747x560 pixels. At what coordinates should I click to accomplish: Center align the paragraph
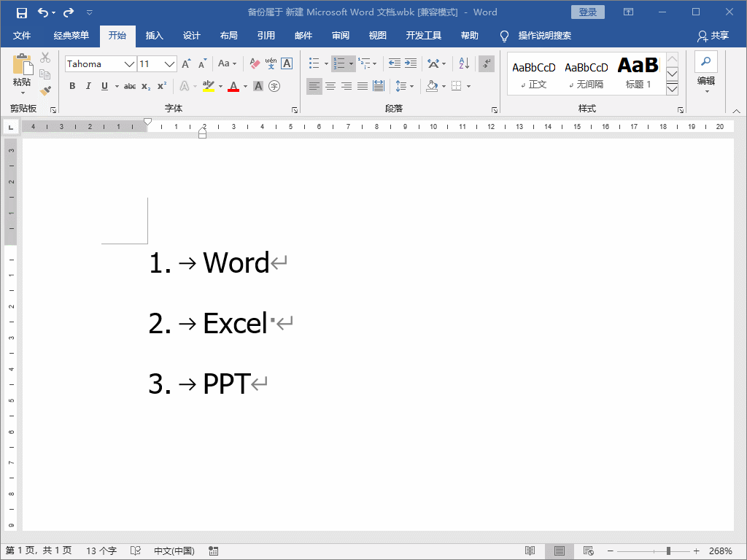330,86
